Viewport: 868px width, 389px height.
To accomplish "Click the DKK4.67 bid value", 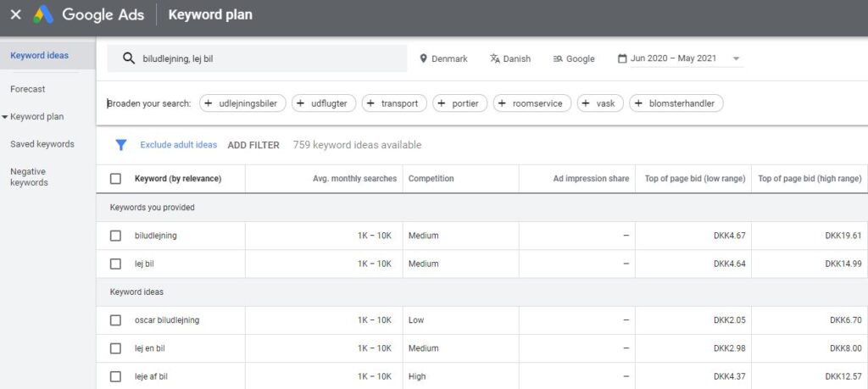I will (x=729, y=236).
